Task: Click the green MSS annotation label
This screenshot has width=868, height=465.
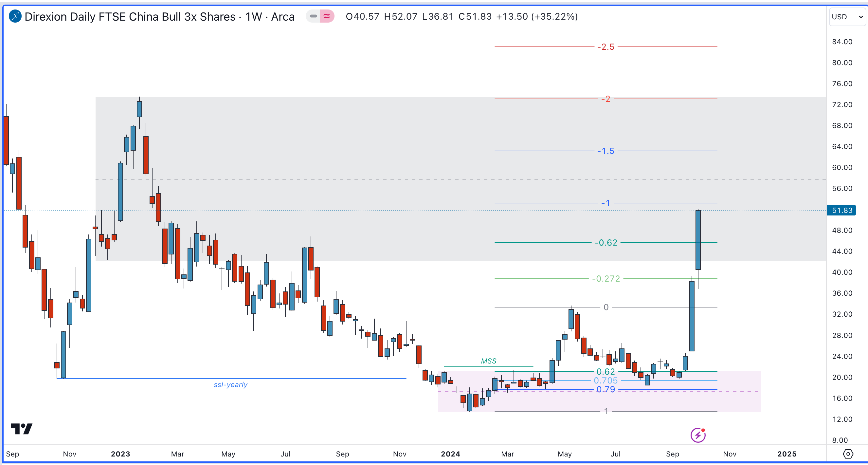Action: pyautogui.click(x=489, y=361)
